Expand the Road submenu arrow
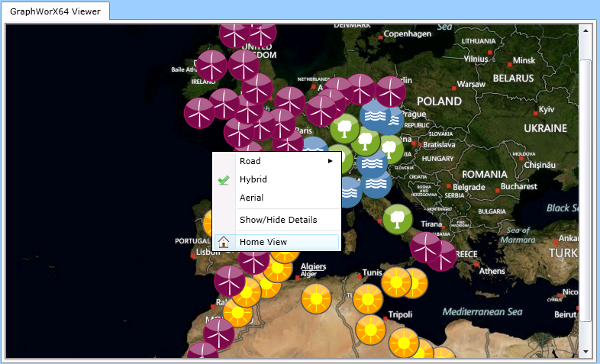 point(331,161)
